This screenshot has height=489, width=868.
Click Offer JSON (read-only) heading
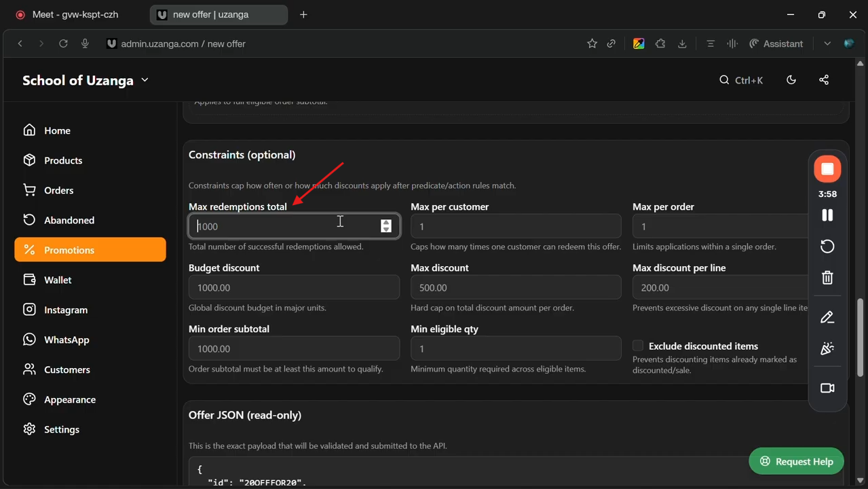click(245, 415)
